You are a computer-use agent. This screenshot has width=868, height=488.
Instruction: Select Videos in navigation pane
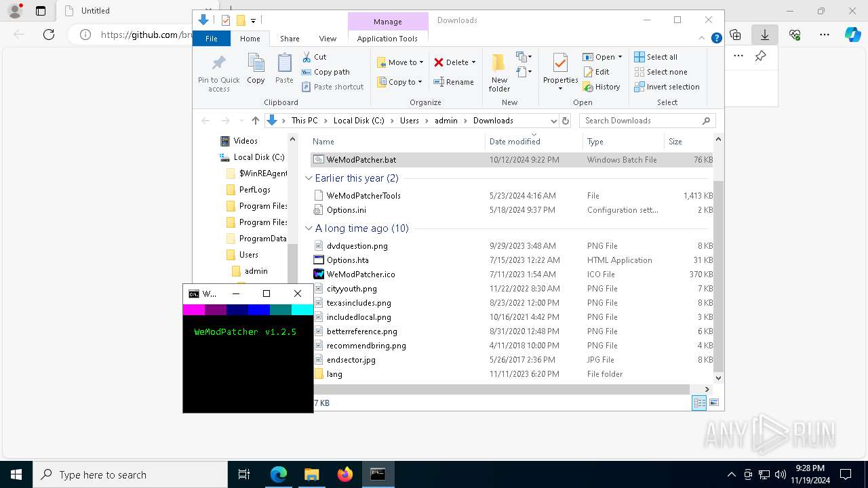(239, 141)
